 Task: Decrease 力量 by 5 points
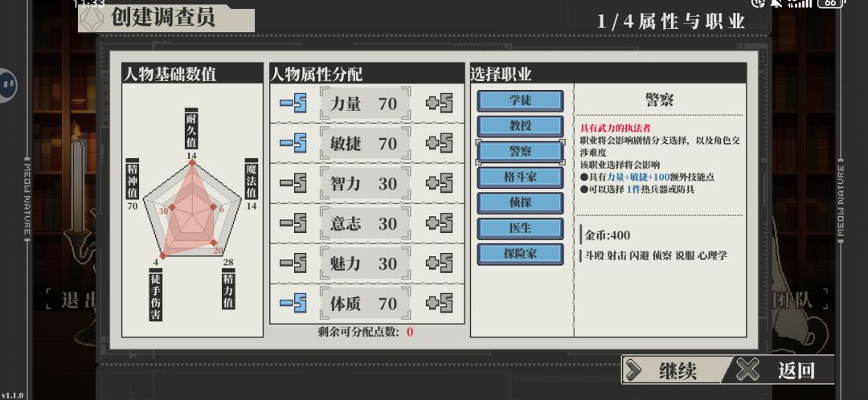293,104
